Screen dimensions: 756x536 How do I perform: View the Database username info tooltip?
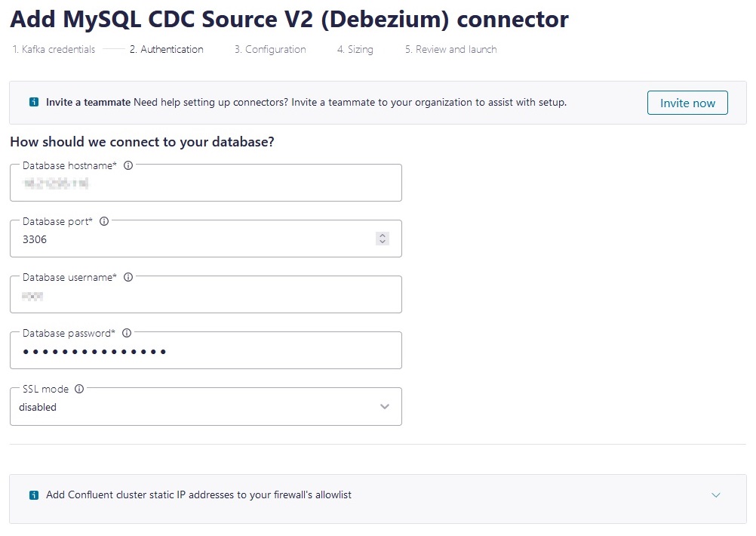(x=128, y=277)
